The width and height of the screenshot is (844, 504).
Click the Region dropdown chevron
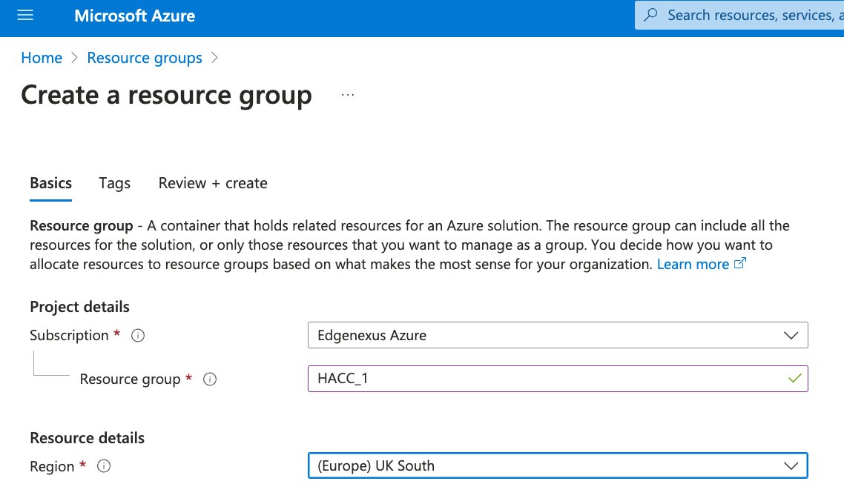791,465
